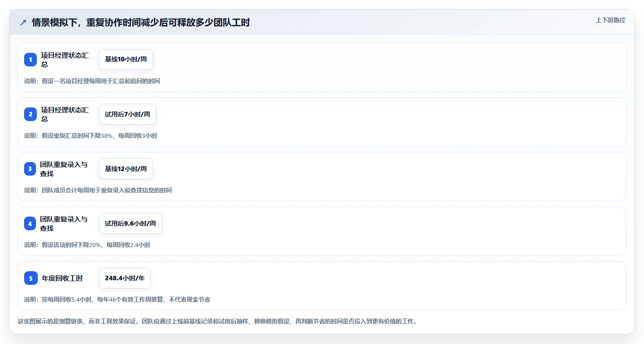The height and width of the screenshot is (344, 644).
Task: Click the note 假设一名项目经理每周用于汇总和追问的时间
Action: 92,81
